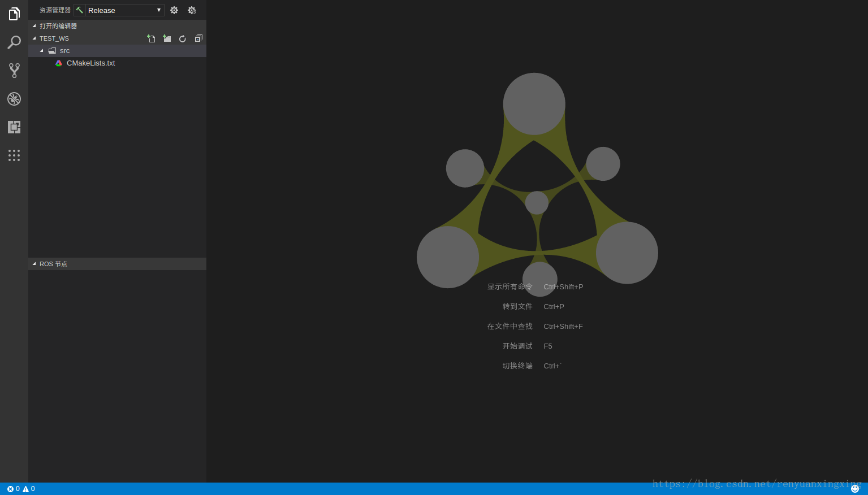Create a new folder in TEST_WS
Screen dimensions: 868x495
point(167,38)
